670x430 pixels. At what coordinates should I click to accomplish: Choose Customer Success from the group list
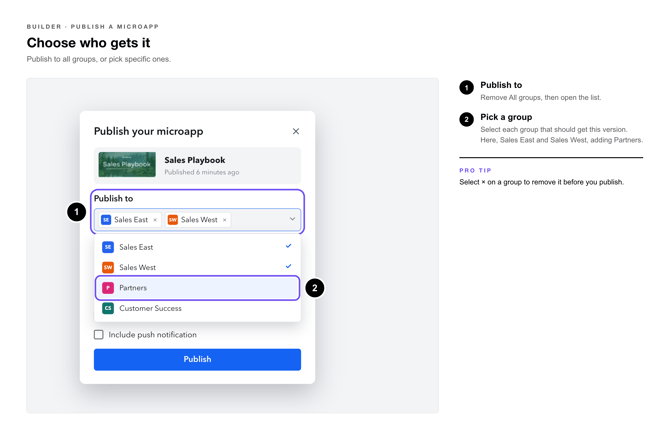(x=197, y=308)
